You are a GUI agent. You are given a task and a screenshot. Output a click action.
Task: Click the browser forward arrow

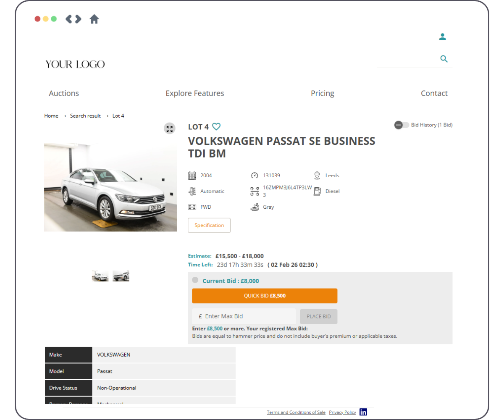(78, 19)
